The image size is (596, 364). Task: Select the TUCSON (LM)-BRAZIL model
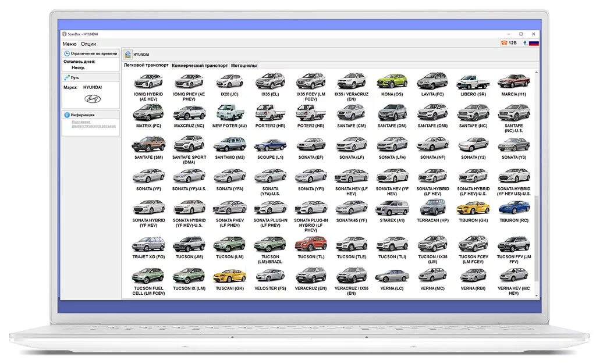click(x=270, y=249)
